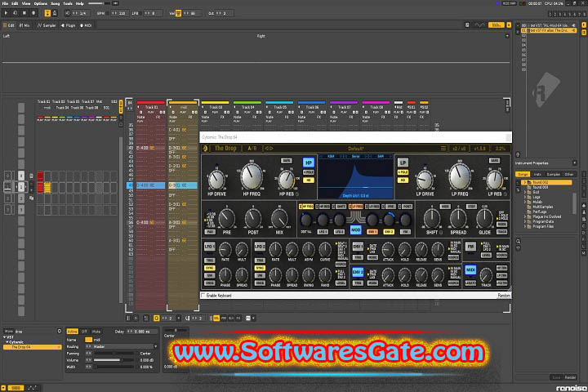Open the Song menu
Viewport: 588px width, 392px height.
coord(56,3)
